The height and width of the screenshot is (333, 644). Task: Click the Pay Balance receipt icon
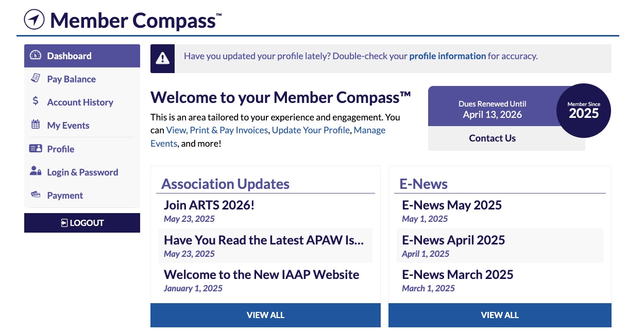(36, 78)
